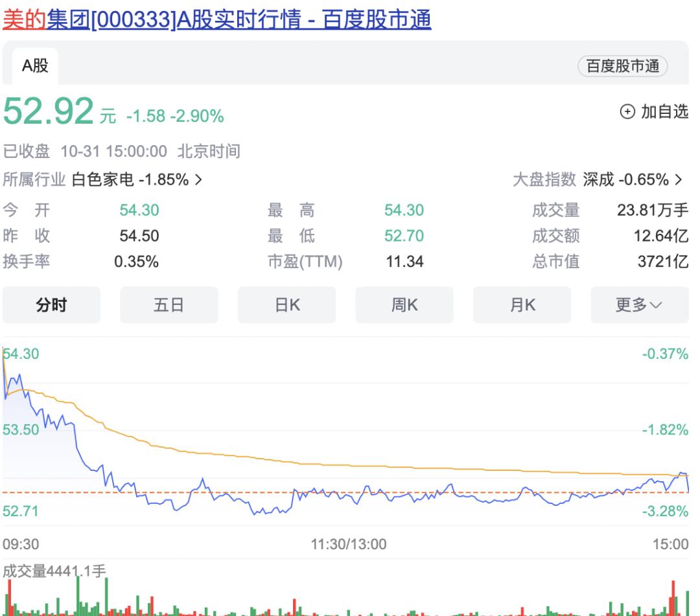700x616 pixels.
Task: Open the 更多 dropdown
Action: 640,305
